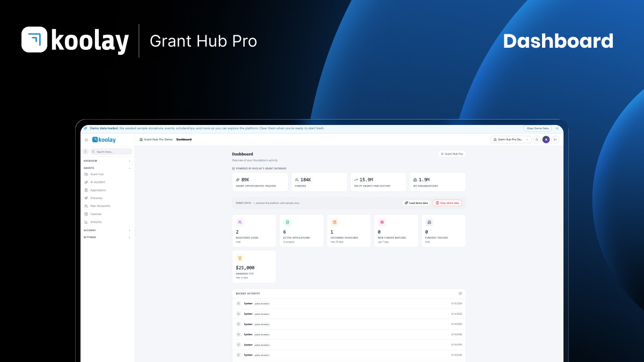Click the database icon near Powered by
644x362 pixels.
[233, 168]
